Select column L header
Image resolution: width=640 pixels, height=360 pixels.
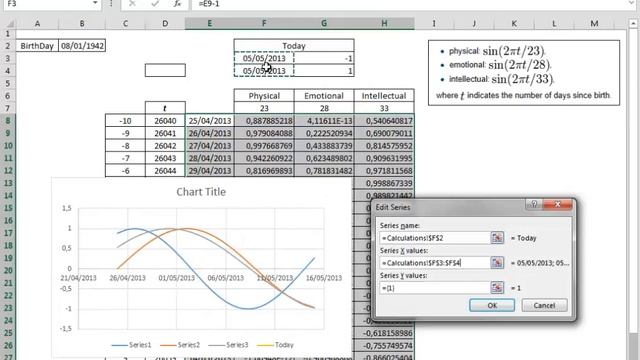point(554,24)
